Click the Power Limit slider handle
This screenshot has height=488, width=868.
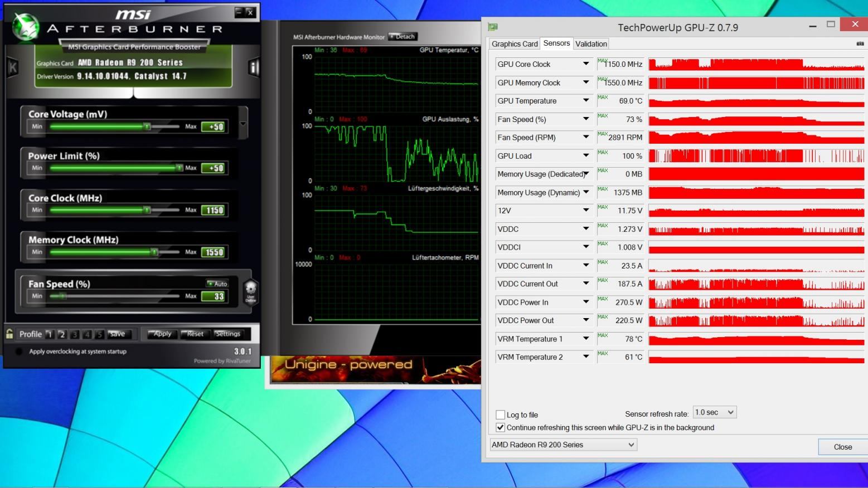(179, 168)
